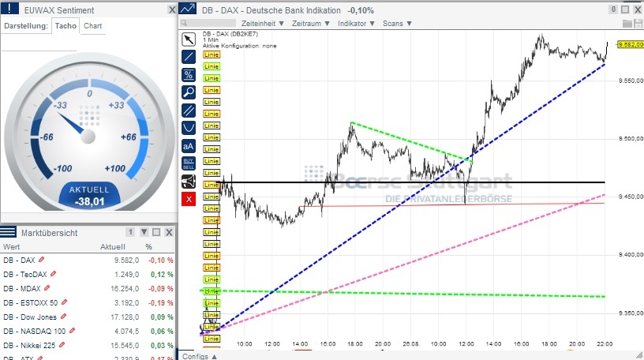Click the % column header in Marktübersicht
644x360 pixels.
coord(148,247)
